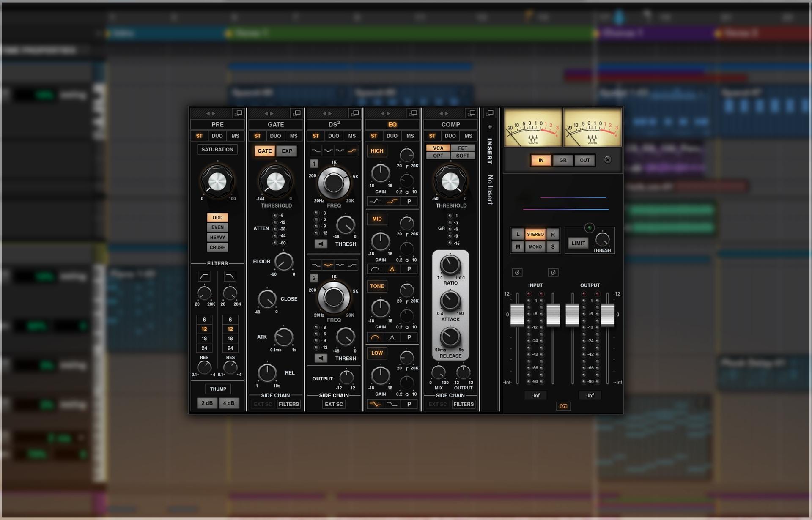This screenshot has width=812, height=520.
Task: Switch GATE module to MS mode
Action: coord(294,136)
